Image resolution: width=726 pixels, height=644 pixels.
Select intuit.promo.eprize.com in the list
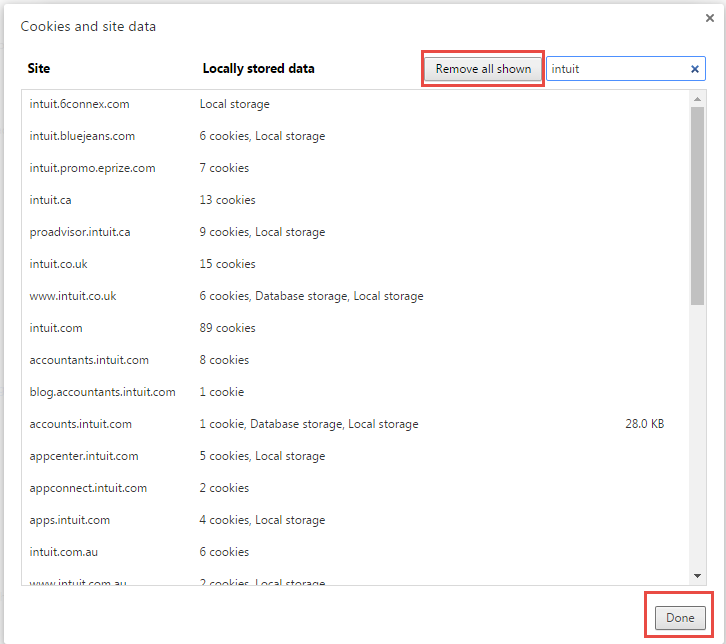(x=355, y=168)
